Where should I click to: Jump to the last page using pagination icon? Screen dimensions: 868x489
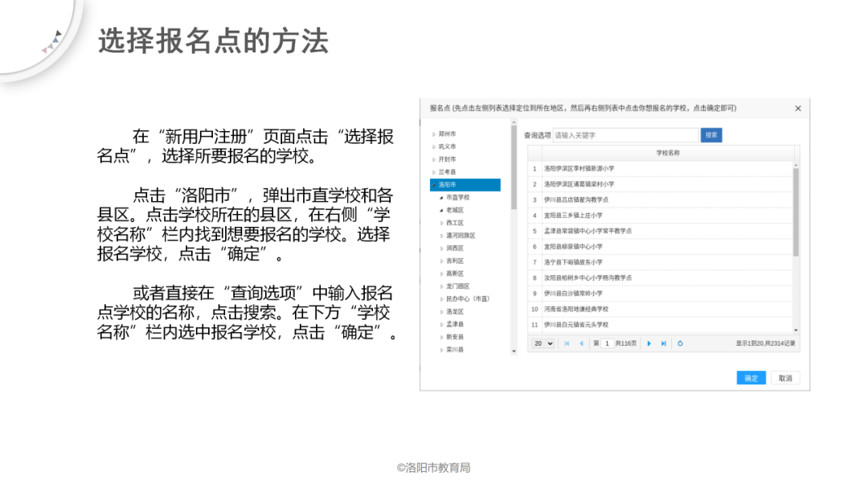pyautogui.click(x=663, y=343)
